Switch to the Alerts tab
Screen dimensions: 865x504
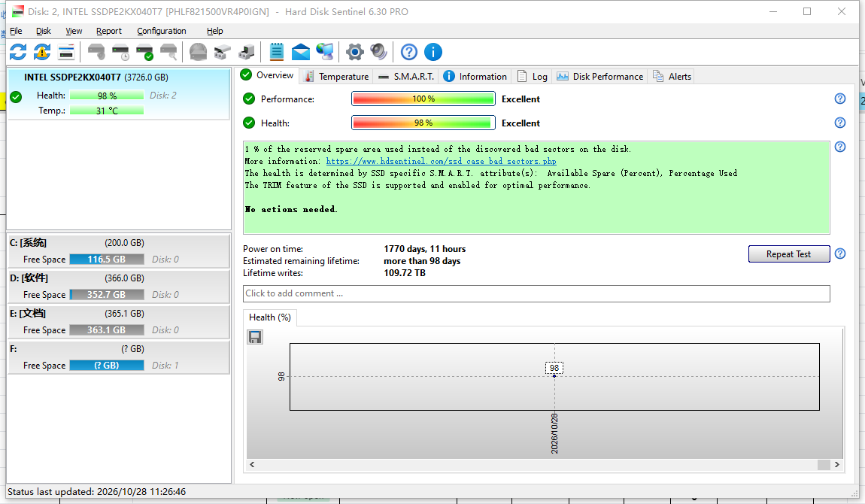pyautogui.click(x=672, y=77)
